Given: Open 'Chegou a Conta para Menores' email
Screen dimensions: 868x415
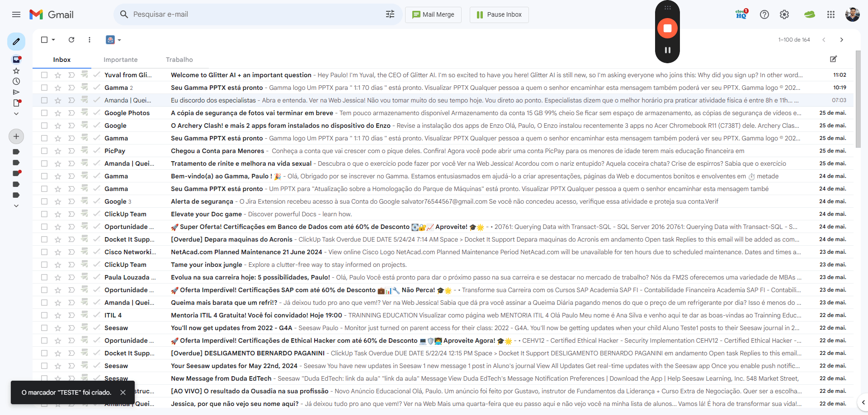Looking at the screenshot, I should (x=443, y=151).
